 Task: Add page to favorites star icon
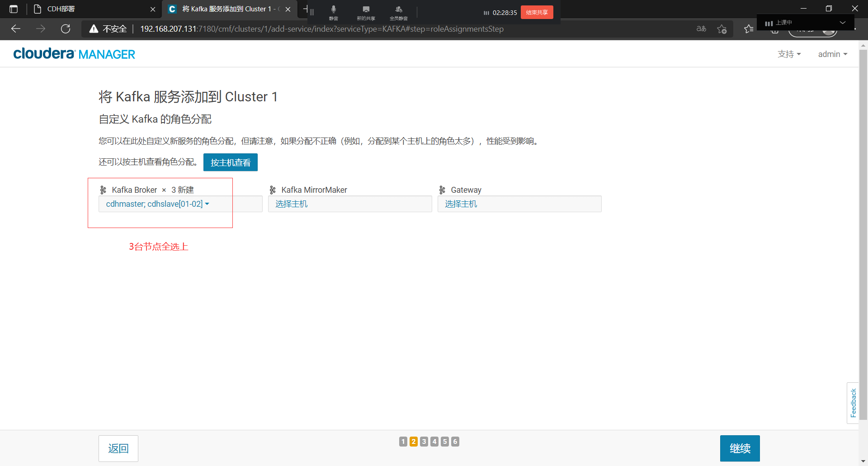coord(722,29)
